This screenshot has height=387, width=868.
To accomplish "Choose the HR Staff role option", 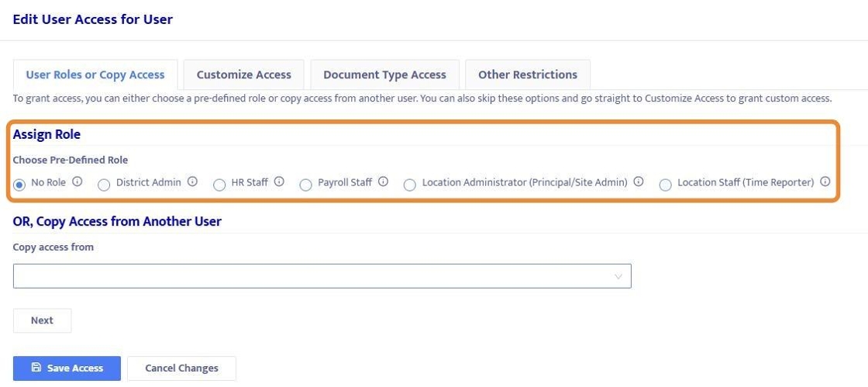I will click(x=219, y=185).
